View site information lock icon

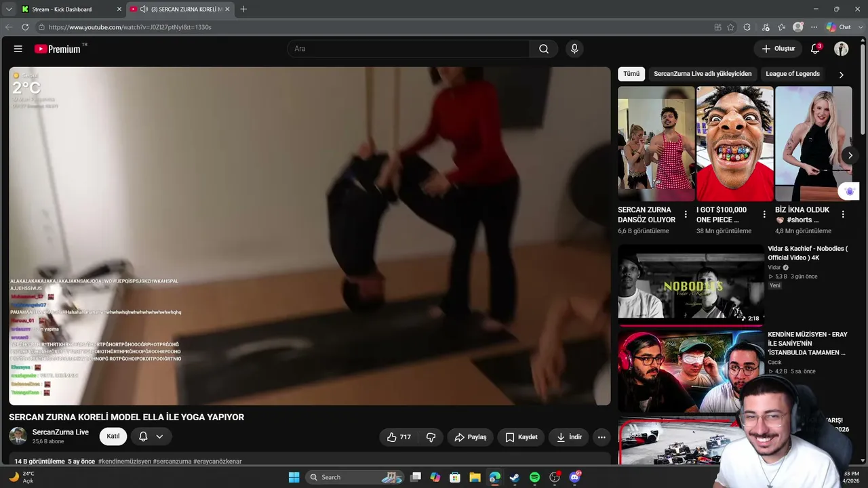tap(41, 27)
